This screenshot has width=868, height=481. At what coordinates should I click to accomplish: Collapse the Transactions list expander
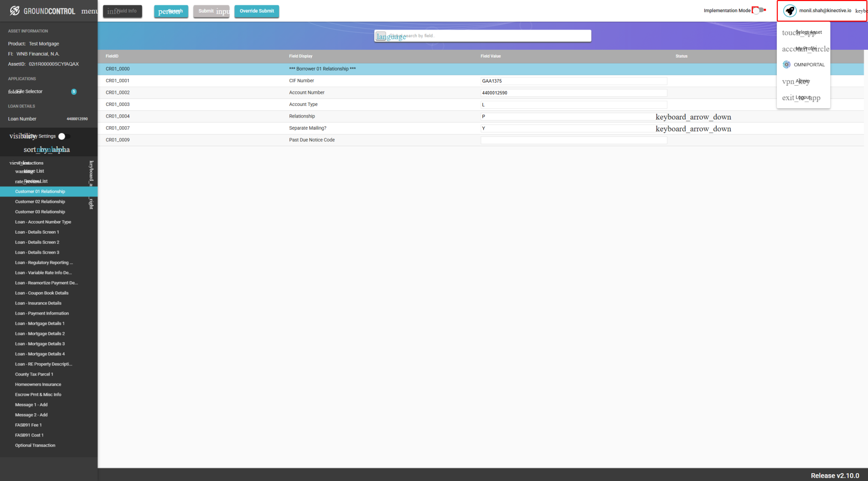tap(91, 184)
